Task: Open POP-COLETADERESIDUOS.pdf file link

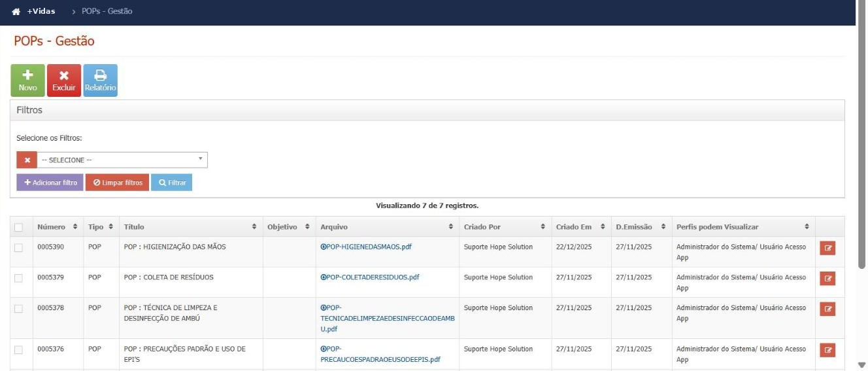Action: (x=370, y=277)
